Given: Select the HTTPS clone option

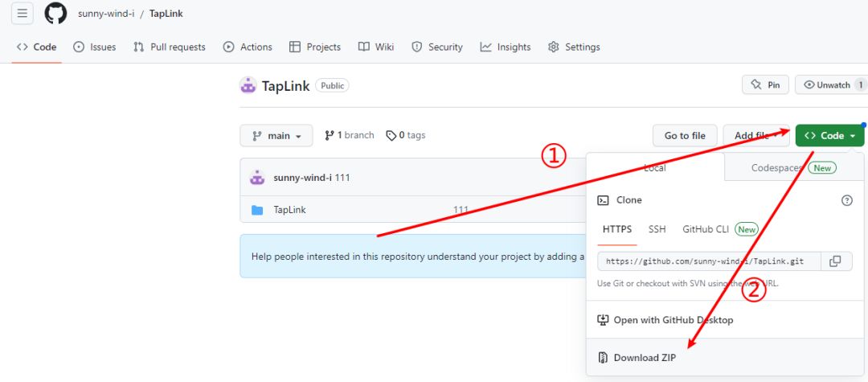Looking at the screenshot, I should (x=617, y=229).
